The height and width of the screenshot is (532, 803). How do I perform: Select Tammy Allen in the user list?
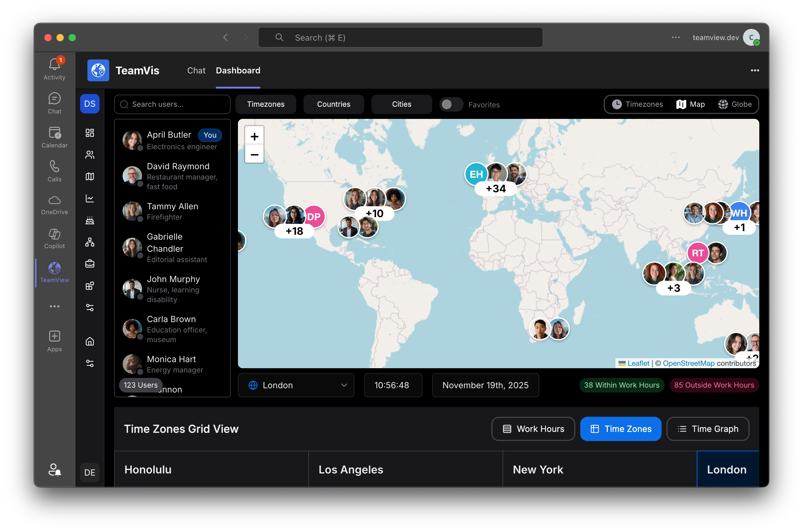pos(172,211)
